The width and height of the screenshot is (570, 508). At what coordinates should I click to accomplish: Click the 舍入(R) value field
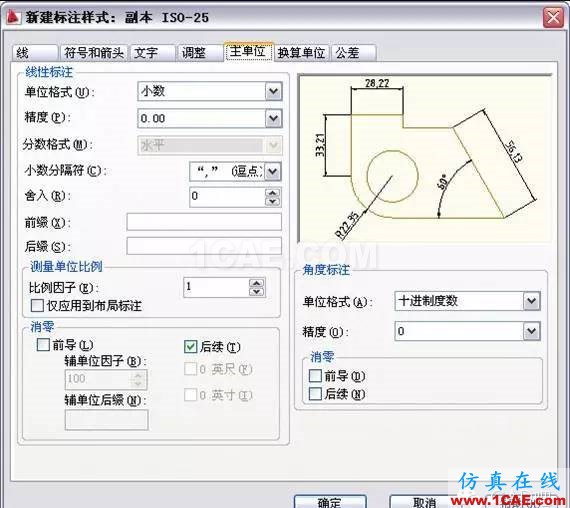(228, 197)
